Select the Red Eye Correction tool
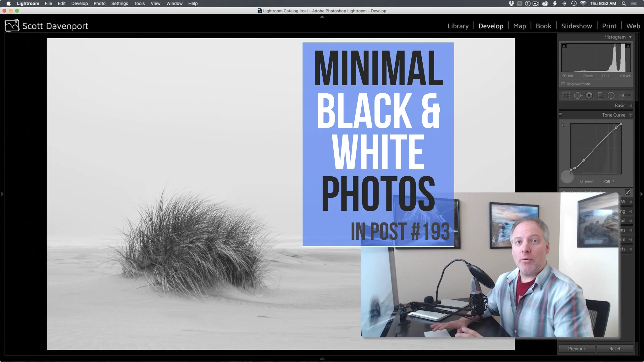 click(x=589, y=95)
